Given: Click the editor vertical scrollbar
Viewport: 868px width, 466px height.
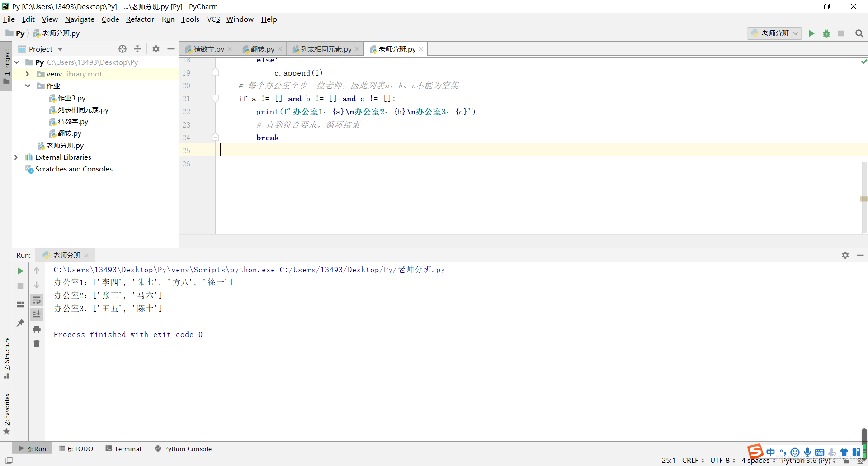Looking at the screenshot, I should (864, 197).
